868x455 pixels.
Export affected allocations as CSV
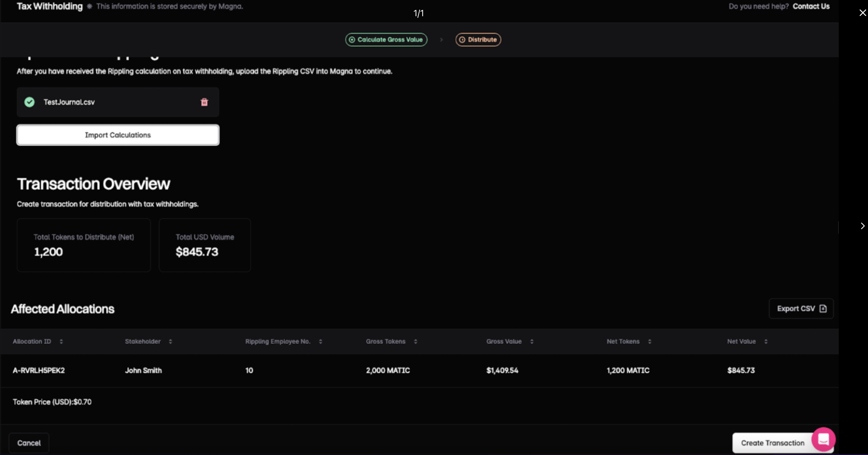[x=801, y=309]
